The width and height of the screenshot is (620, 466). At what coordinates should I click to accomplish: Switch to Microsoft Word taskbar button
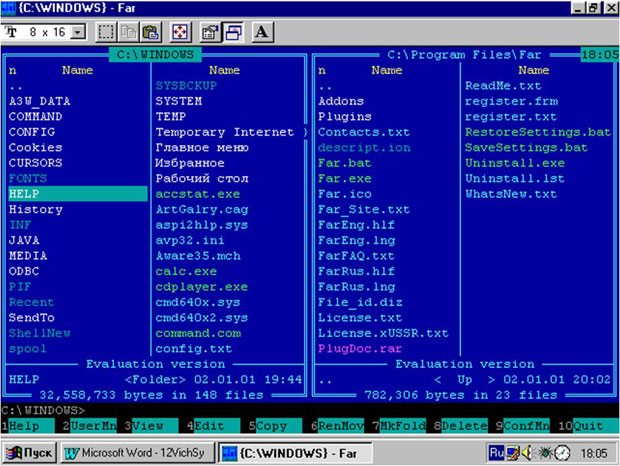pos(137,453)
